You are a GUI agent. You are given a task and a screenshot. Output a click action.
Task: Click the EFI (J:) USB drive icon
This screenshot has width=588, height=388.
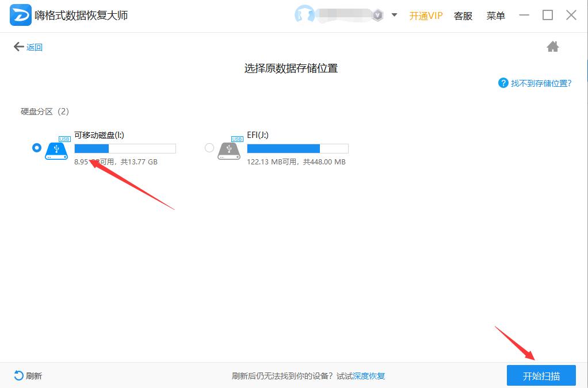tap(229, 149)
